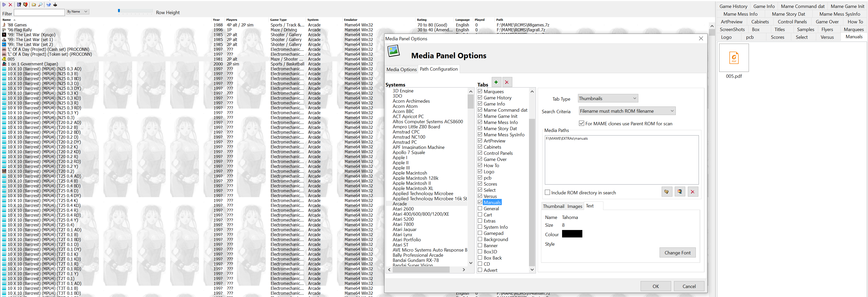The height and width of the screenshot is (297, 868).
Task: Click the purple play/launch game icon
Action: (4, 5)
